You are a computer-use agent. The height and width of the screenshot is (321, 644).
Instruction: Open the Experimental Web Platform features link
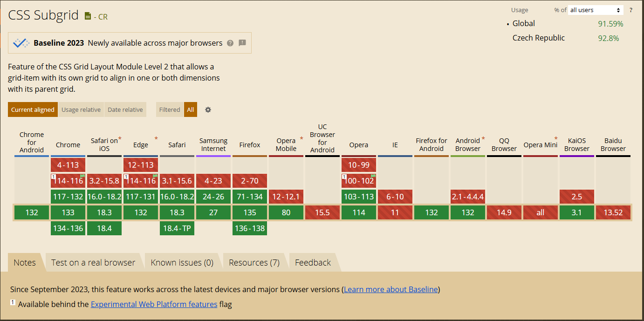coord(154,304)
